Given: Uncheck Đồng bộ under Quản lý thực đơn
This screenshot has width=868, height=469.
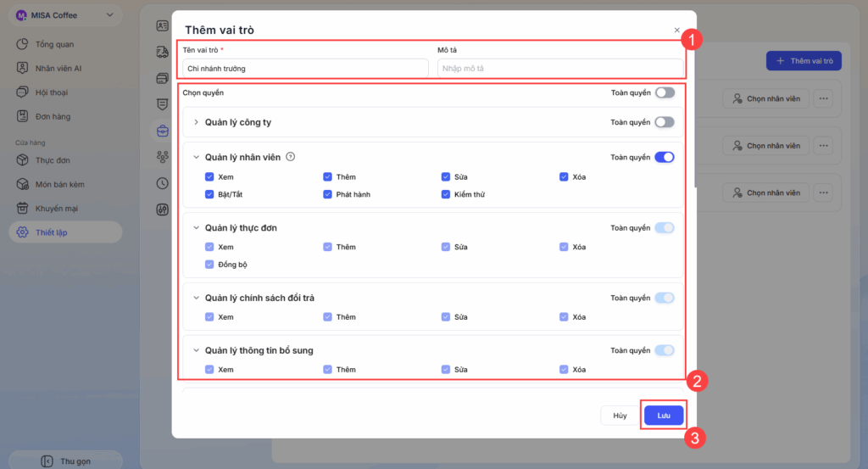Looking at the screenshot, I should (x=209, y=265).
